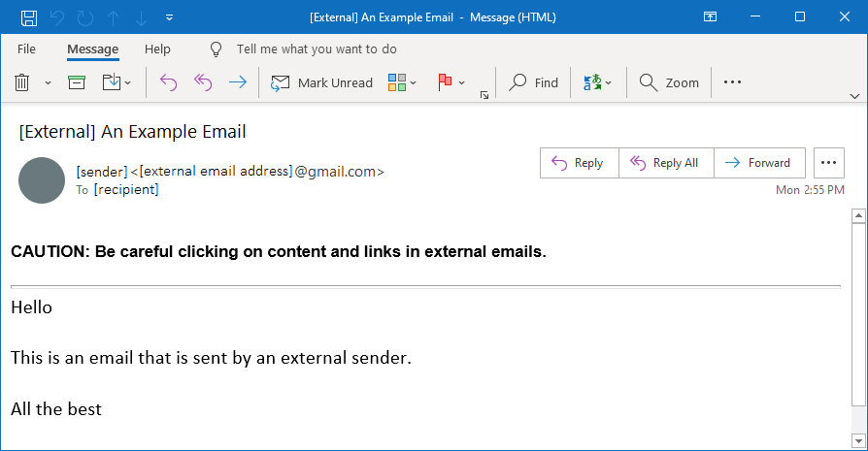The height and width of the screenshot is (451, 868).
Task: Open the Move dropdown menu
Action: (117, 83)
